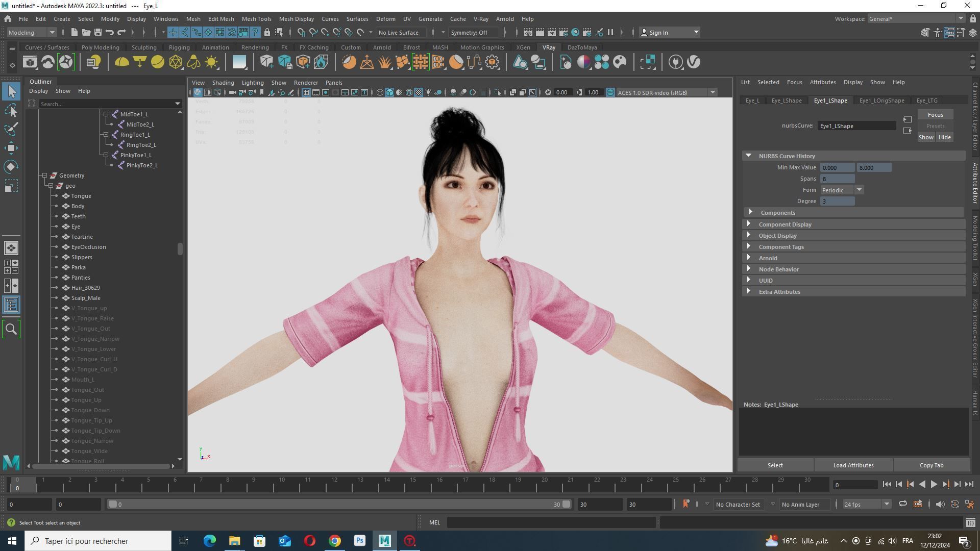Open the Workspace General dropdown
Screen dimensions: 980x551
click(x=916, y=19)
